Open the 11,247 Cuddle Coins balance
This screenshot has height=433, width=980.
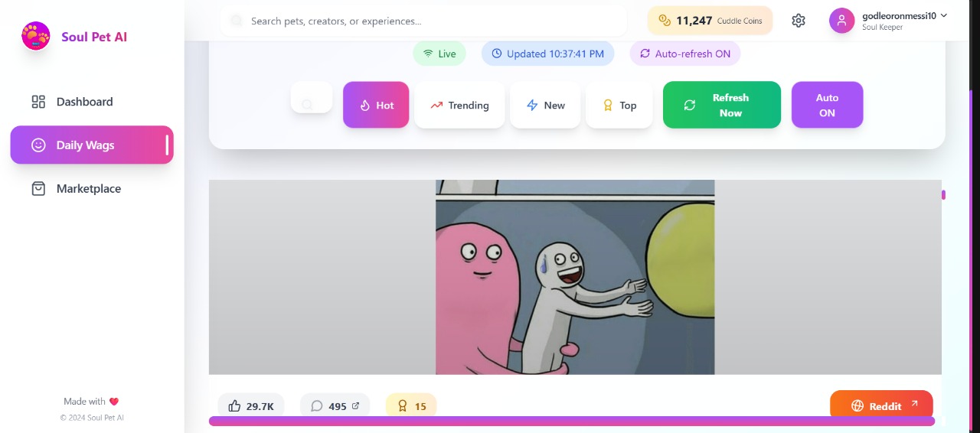(710, 21)
